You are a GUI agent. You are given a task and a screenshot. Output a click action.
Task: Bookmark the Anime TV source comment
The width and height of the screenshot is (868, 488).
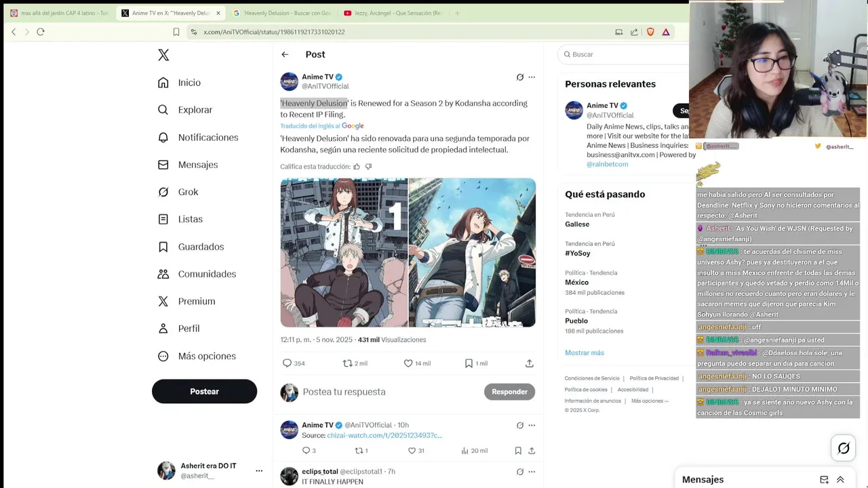point(518,451)
